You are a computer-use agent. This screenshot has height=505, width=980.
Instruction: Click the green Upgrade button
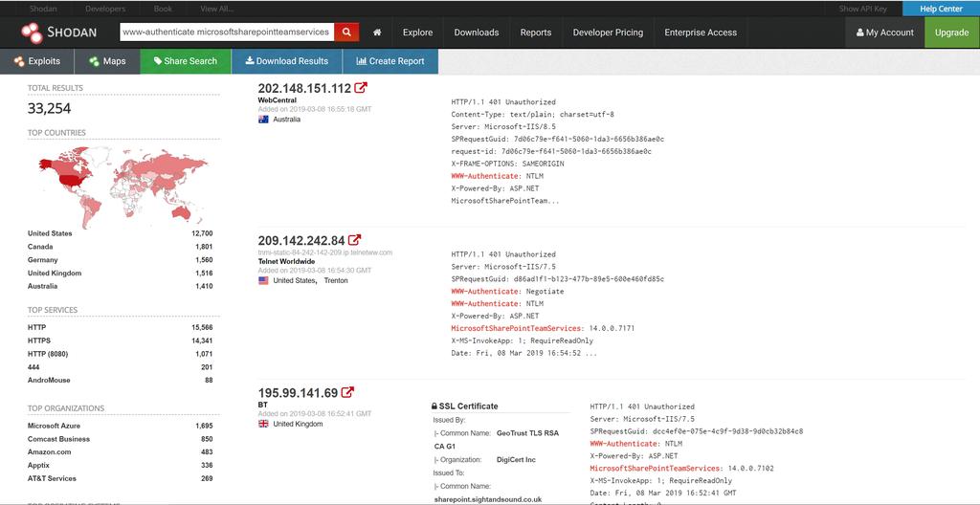coord(952,33)
